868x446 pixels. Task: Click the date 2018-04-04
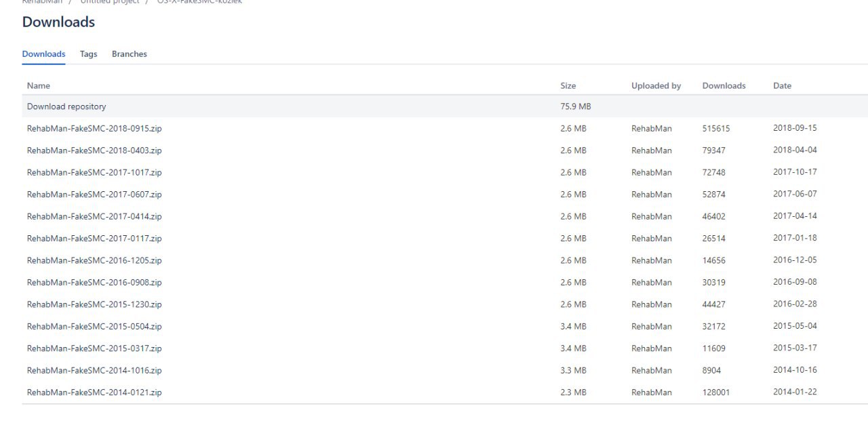(795, 150)
